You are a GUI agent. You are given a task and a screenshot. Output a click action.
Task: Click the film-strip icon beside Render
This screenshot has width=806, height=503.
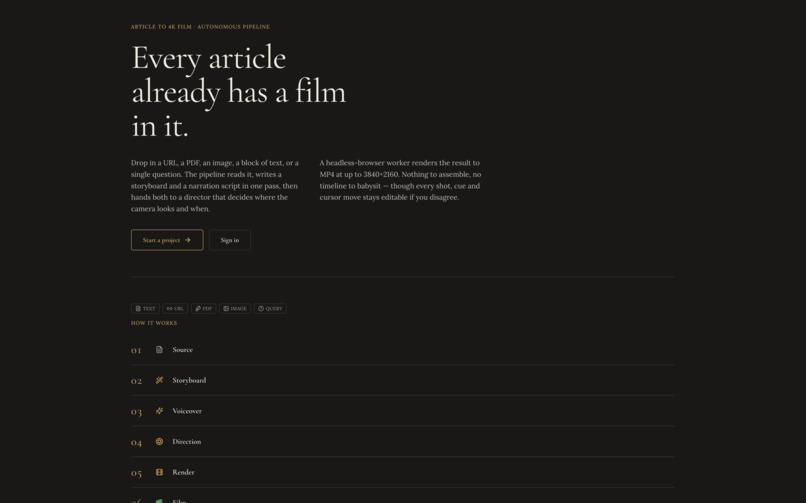click(159, 472)
